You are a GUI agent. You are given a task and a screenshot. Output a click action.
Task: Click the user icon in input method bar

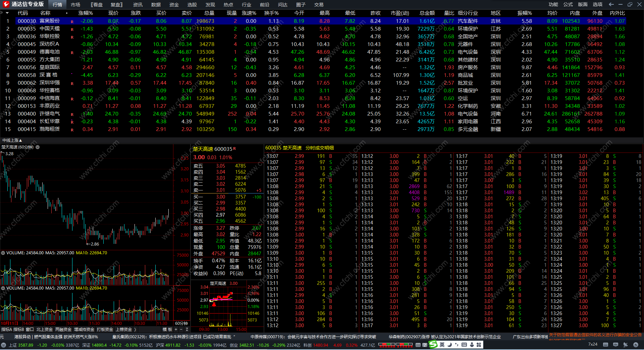[472, 345]
